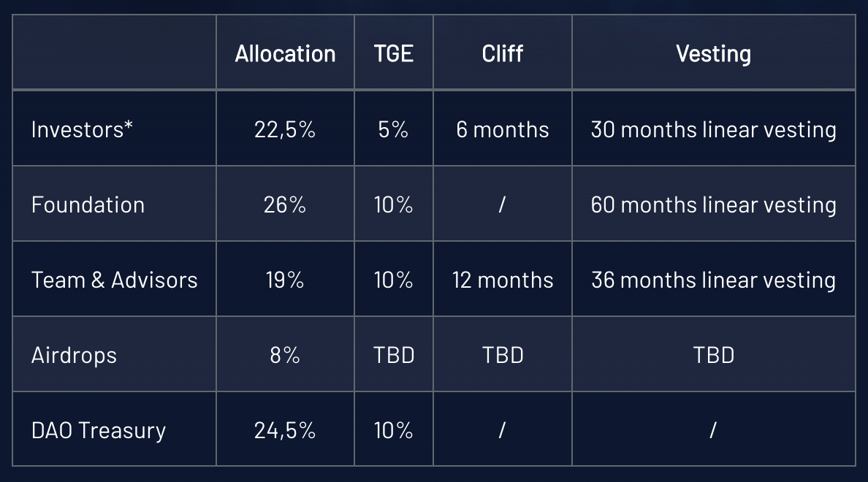Select the 5% TGE cell for Investors

[x=394, y=129]
